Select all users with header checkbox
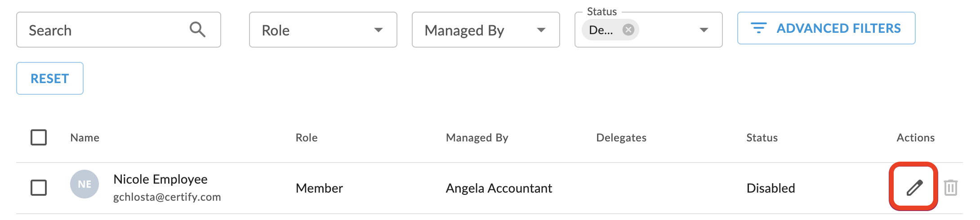 [x=39, y=137]
